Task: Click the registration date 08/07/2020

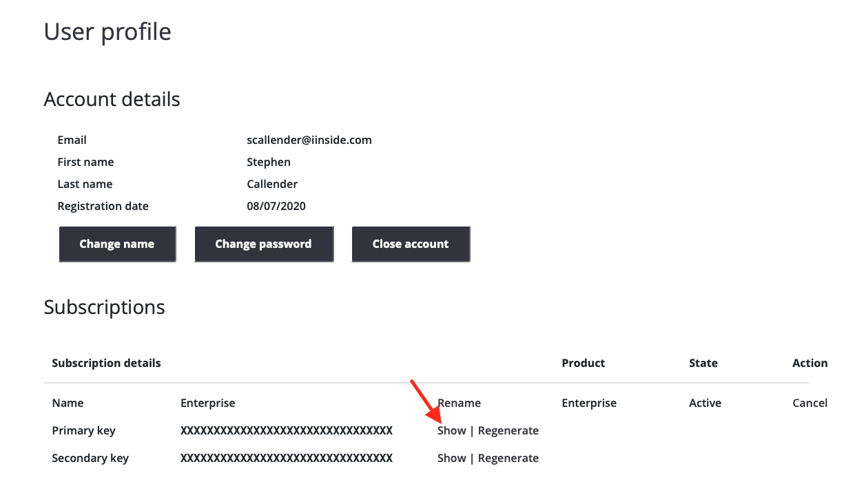Action: 276,206
